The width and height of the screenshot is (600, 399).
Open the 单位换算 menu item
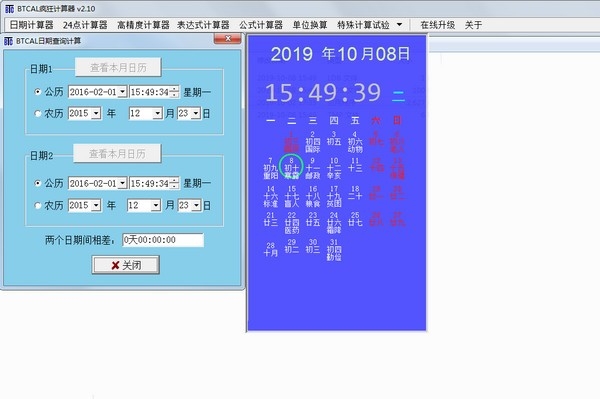click(310, 25)
